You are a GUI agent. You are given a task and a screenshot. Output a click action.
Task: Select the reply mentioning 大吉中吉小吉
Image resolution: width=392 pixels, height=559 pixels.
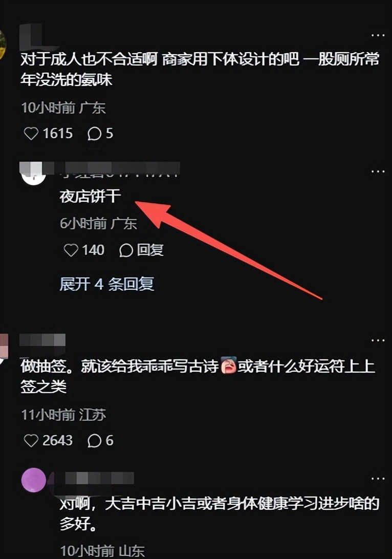(219, 514)
